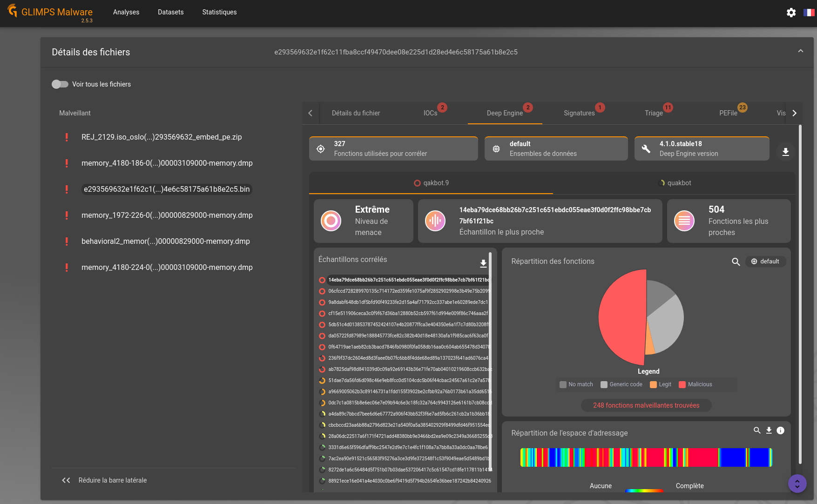Click the threat level Extrême icon
This screenshot has height=504, width=817.
(331, 221)
